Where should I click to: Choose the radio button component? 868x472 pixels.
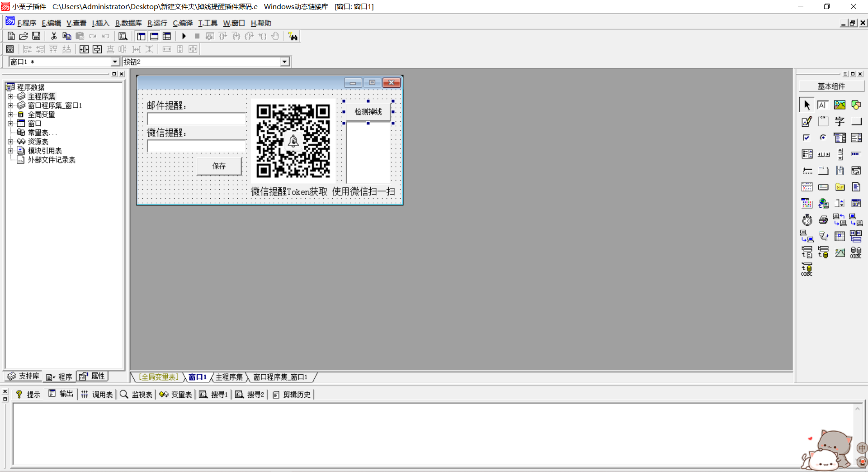click(823, 138)
